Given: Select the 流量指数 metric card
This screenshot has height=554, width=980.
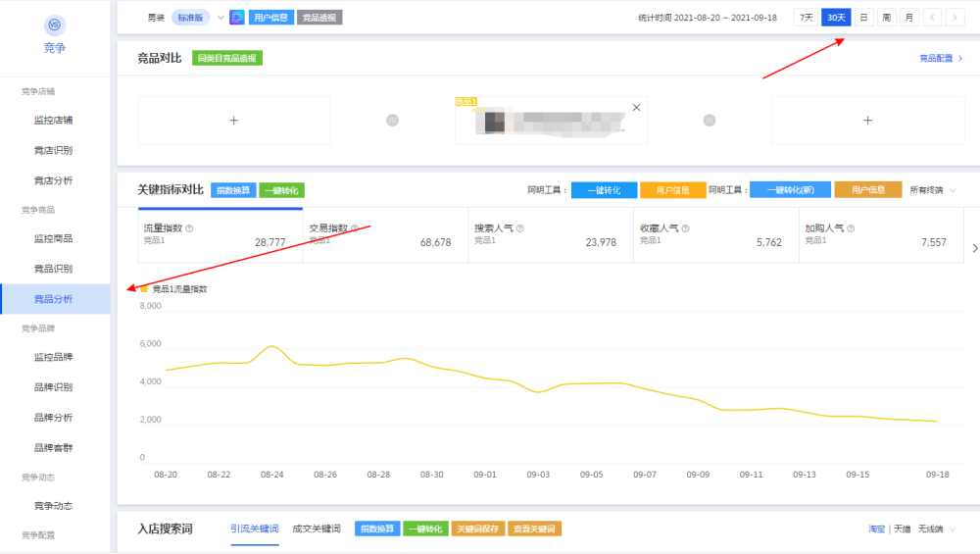Looking at the screenshot, I should (220, 235).
